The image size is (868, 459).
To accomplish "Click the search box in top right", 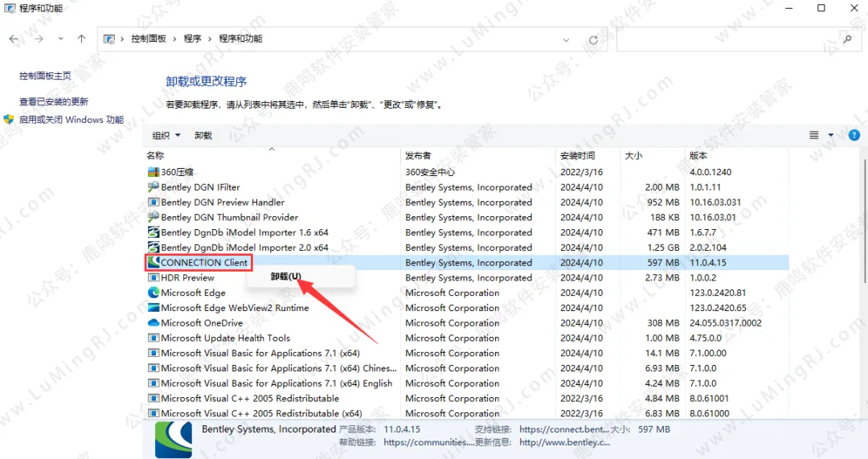I will click(731, 39).
